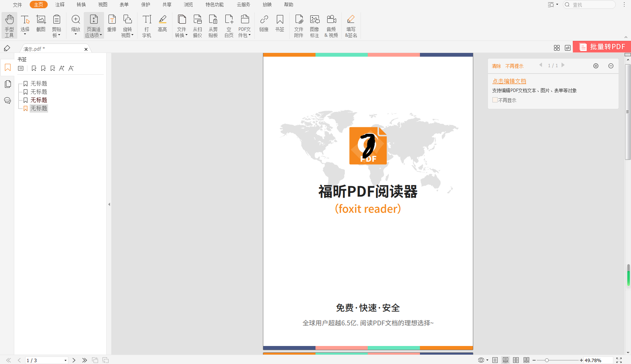Create PDF from clipboard (从剪贴板)
The height and width of the screenshot is (364, 631).
click(x=213, y=26)
